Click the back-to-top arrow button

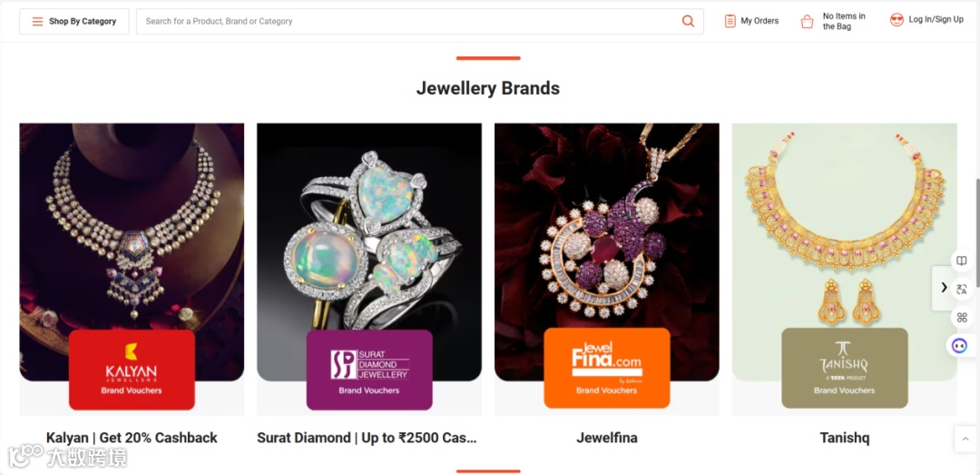[965, 439]
